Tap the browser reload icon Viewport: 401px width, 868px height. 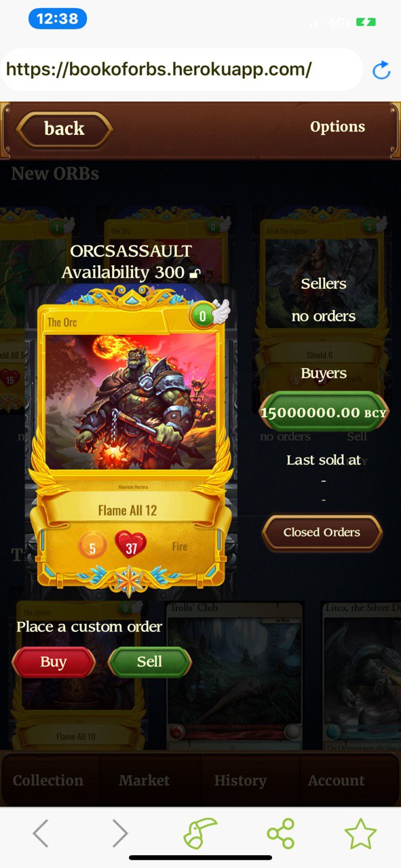[x=381, y=70]
